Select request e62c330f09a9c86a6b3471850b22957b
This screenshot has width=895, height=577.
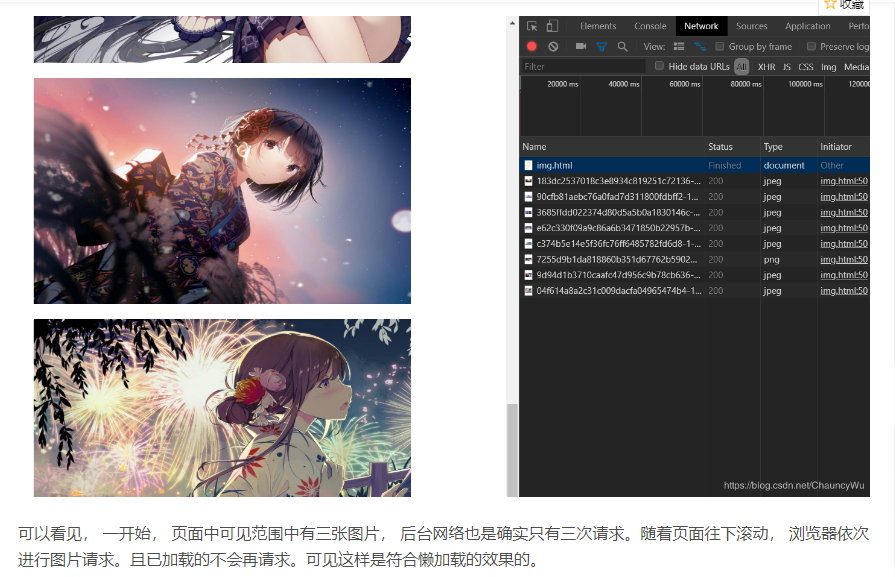click(x=695, y=228)
